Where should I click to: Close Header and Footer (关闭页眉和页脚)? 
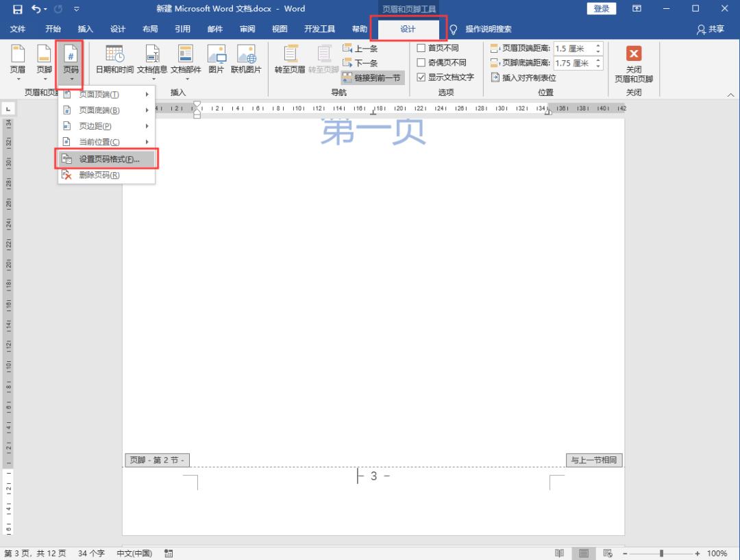(634, 64)
